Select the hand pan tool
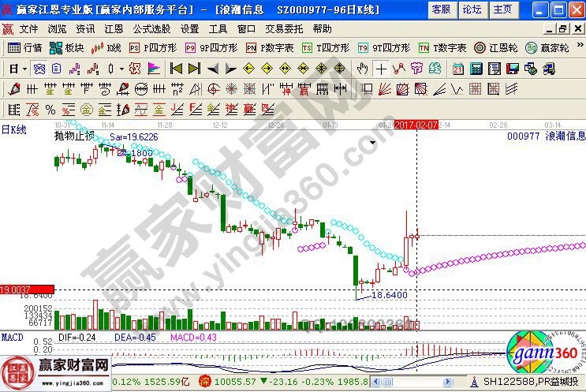The height and width of the screenshot is (392, 586). point(362,69)
